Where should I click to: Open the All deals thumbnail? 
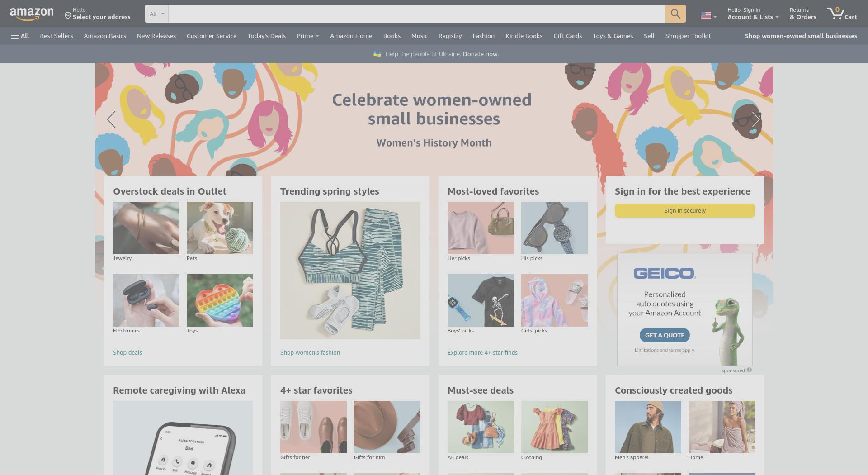coord(481,427)
